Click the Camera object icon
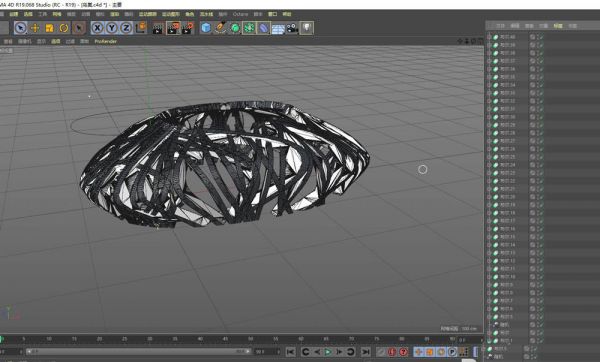The image size is (600, 362). tap(292, 28)
